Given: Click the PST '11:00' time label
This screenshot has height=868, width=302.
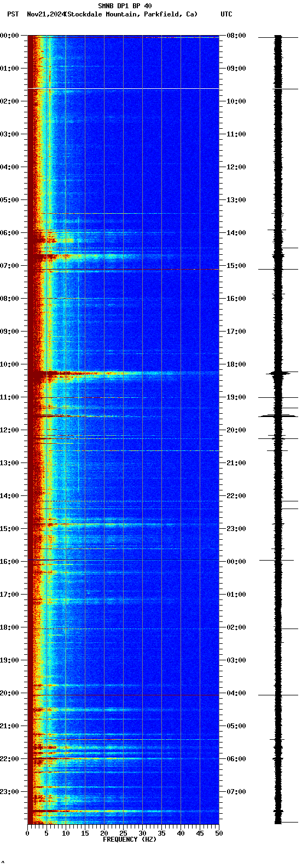Looking at the screenshot, I should pyautogui.click(x=9, y=397).
